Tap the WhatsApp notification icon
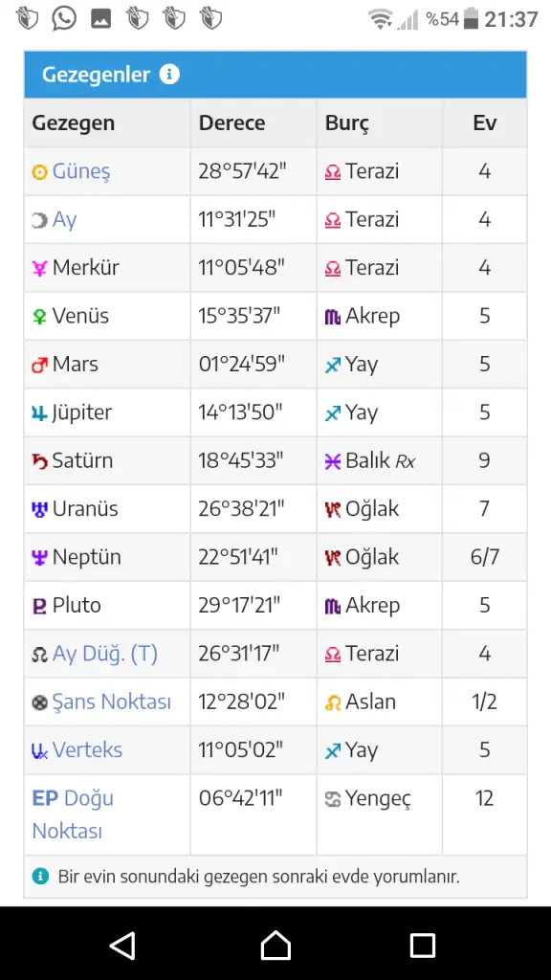Viewport: 551px width, 980px height. (x=64, y=19)
